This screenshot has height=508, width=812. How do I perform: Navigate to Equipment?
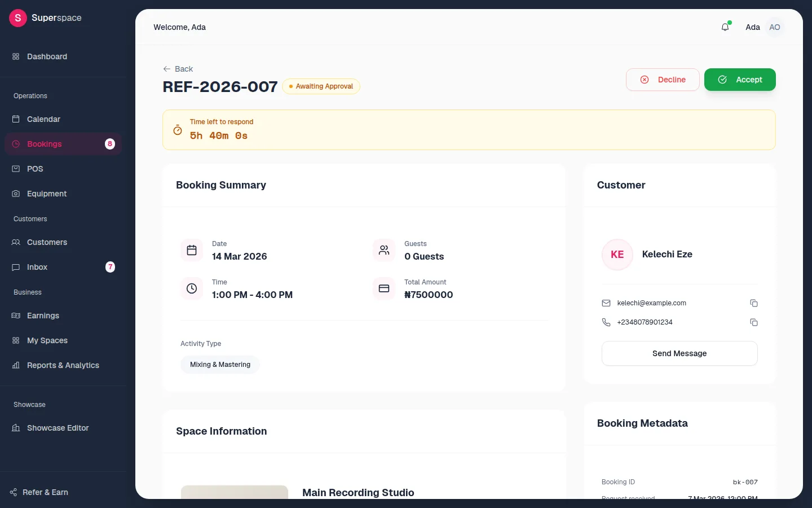coord(63,194)
